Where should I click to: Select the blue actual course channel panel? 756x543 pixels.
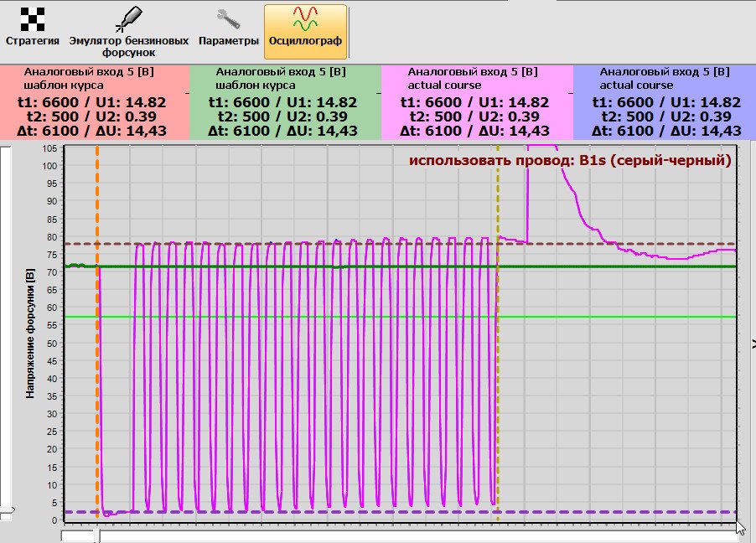pyautogui.click(x=665, y=102)
